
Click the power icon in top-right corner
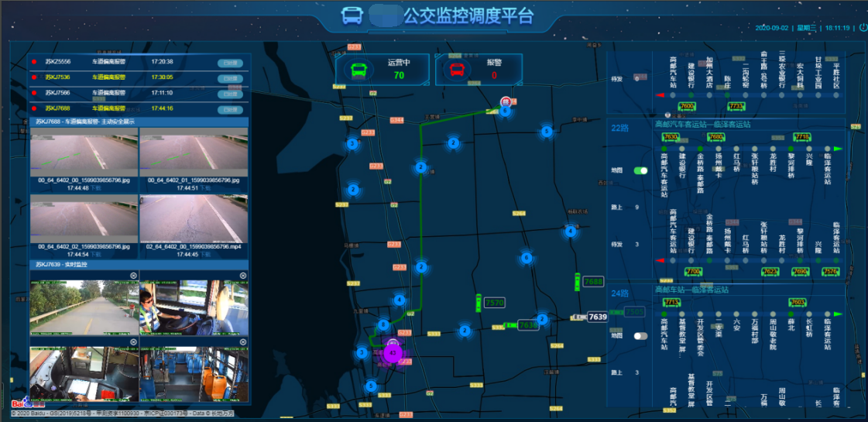coord(863,27)
